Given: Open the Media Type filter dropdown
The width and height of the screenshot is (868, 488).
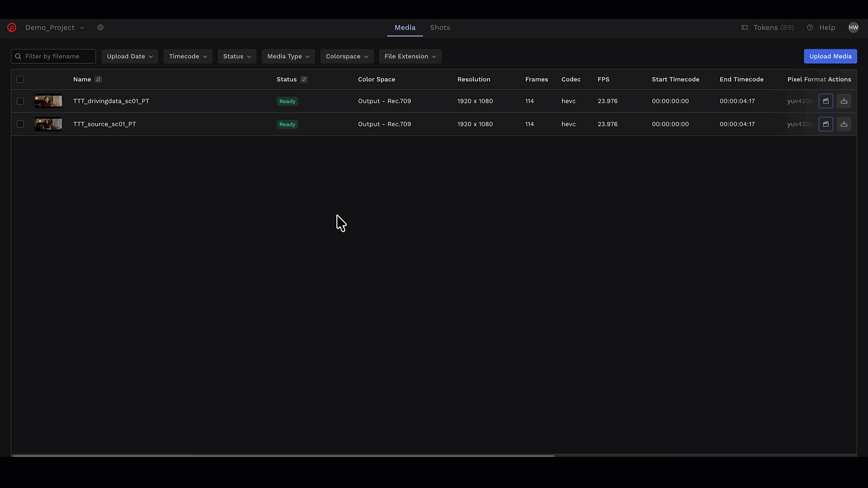Looking at the screenshot, I should point(288,56).
